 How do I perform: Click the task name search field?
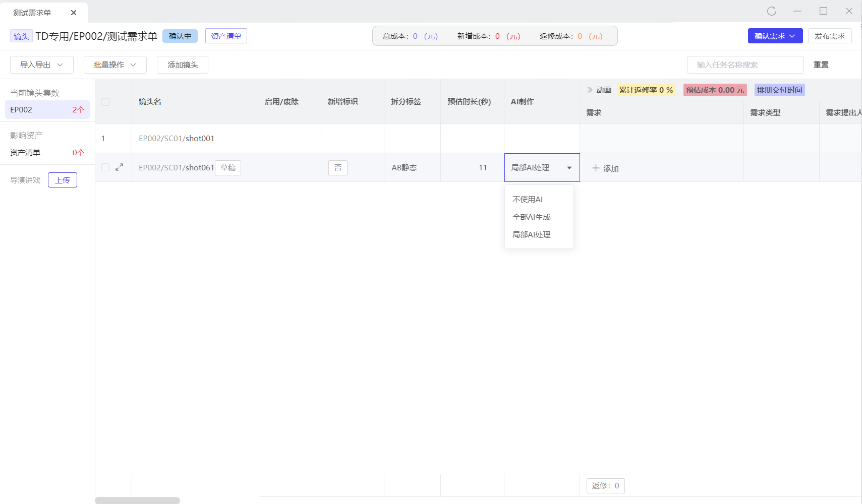pyautogui.click(x=744, y=65)
